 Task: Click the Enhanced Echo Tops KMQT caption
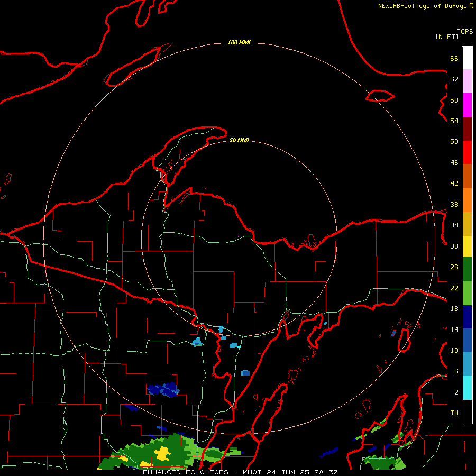coord(240,472)
